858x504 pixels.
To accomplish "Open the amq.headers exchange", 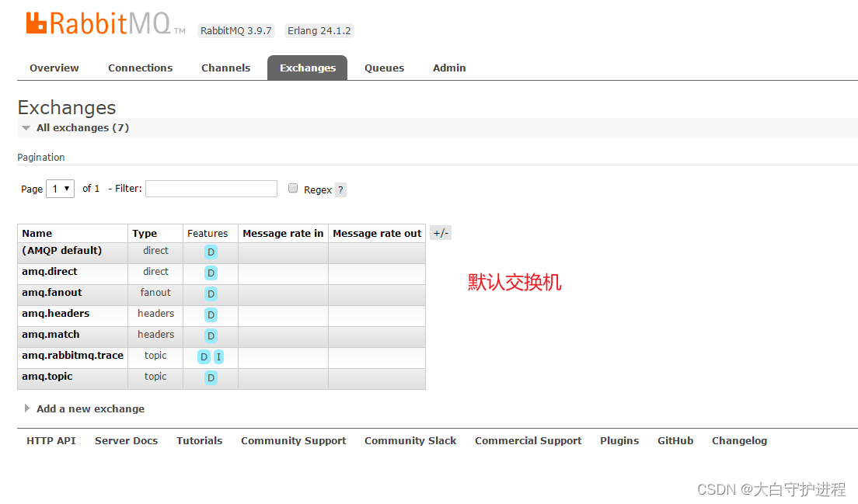I will coord(55,313).
